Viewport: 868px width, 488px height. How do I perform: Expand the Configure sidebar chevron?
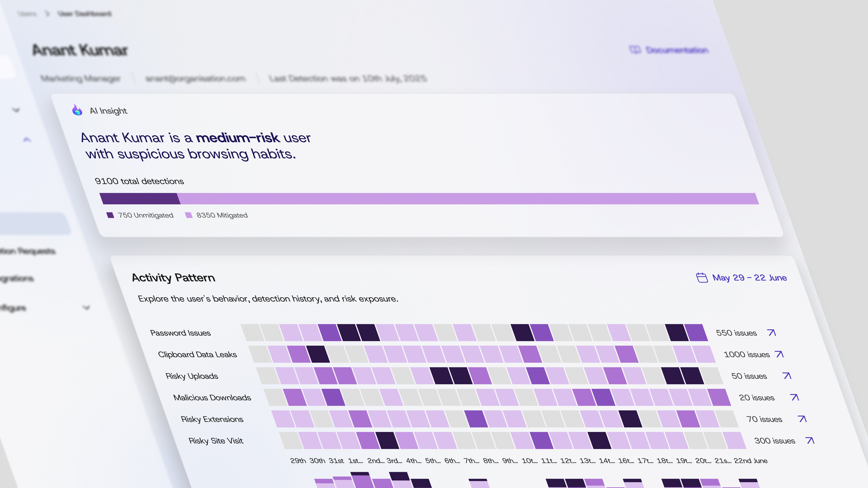86,307
